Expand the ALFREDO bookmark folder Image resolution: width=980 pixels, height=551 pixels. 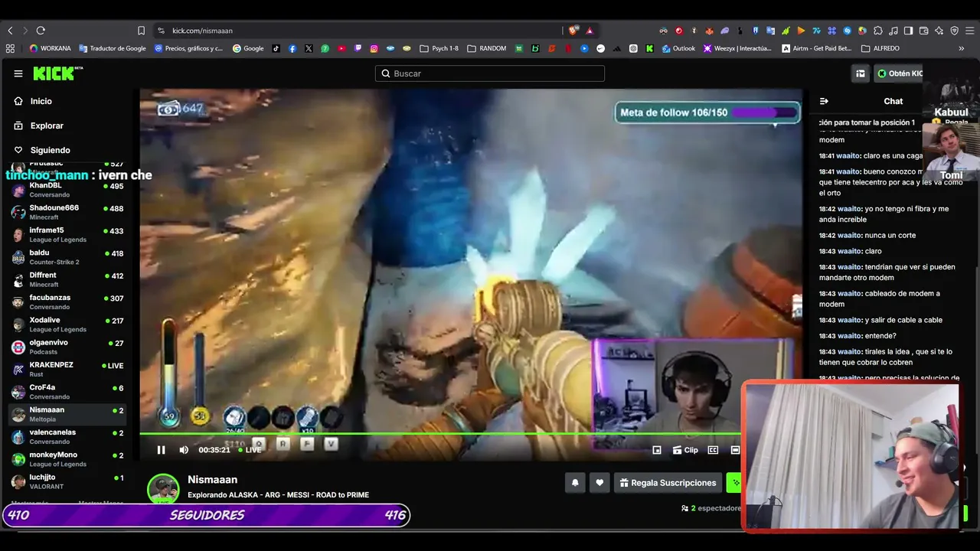(x=880, y=48)
